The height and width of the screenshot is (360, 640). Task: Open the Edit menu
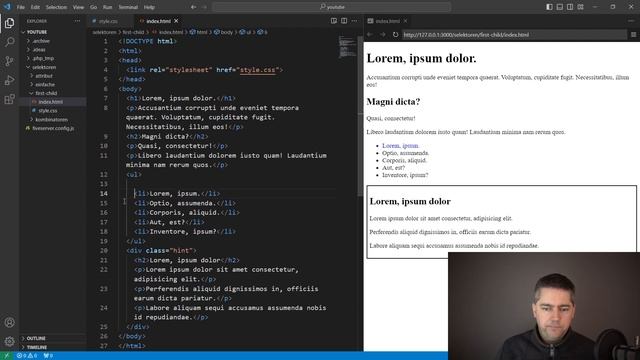click(x=36, y=7)
